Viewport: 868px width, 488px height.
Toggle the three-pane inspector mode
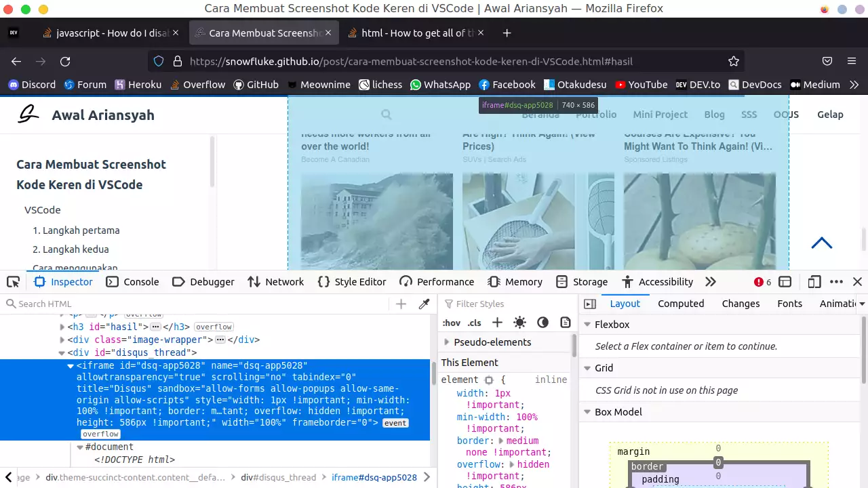(590, 304)
